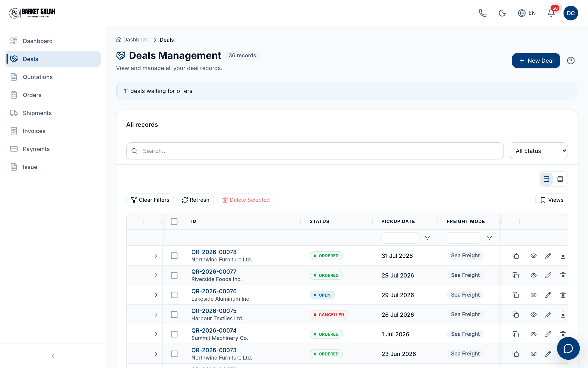
Task: Toggle dark mode with the moon icon
Action: pyautogui.click(x=502, y=13)
